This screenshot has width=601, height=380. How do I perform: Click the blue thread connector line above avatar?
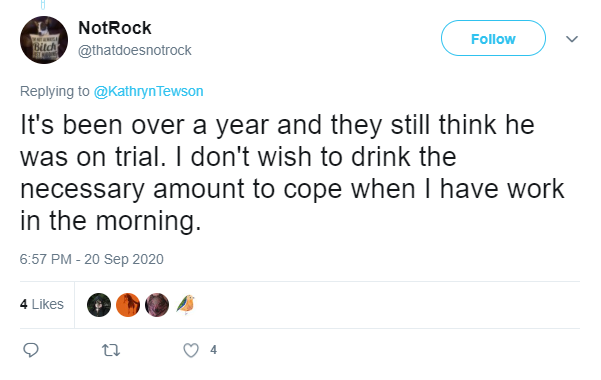pyautogui.click(x=43, y=5)
